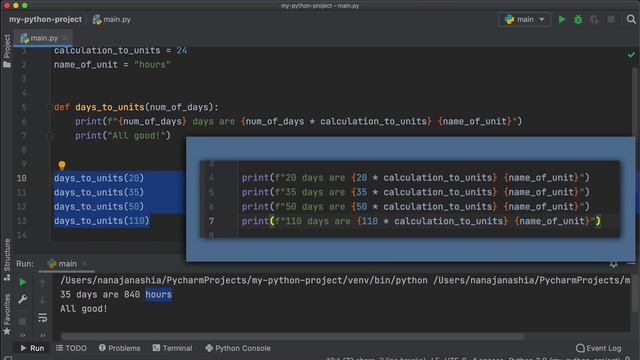The height and width of the screenshot is (360, 640).
Task: Run with coverage toolbar icon
Action: pyautogui.click(x=594, y=19)
